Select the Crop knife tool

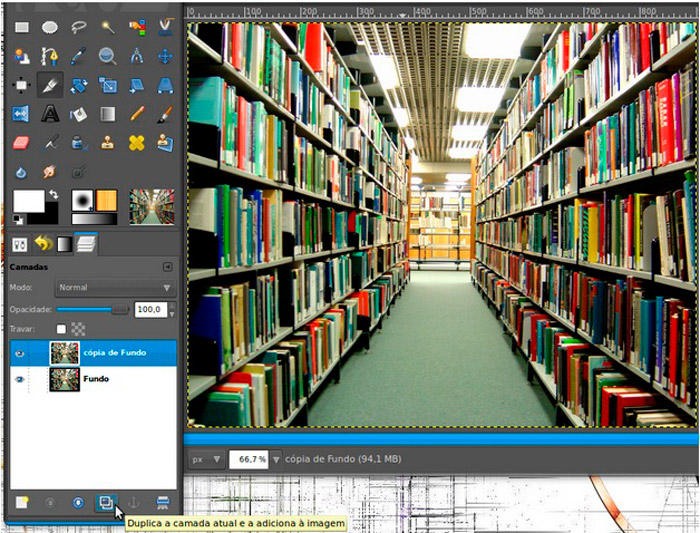point(50,85)
